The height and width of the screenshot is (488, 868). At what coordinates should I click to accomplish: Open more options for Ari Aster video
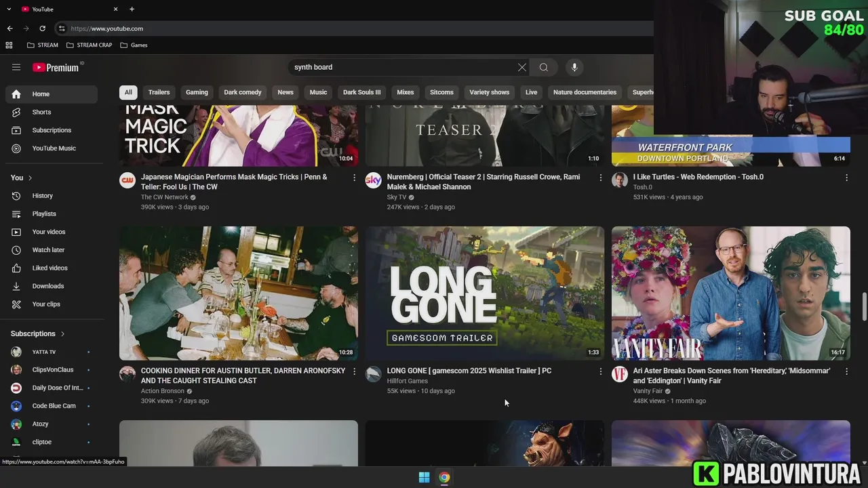tap(846, 371)
